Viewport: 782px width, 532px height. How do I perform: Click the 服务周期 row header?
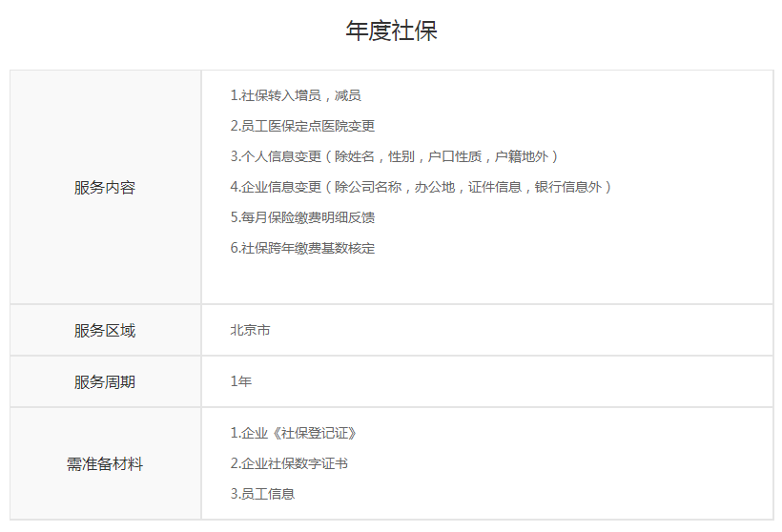(x=105, y=382)
